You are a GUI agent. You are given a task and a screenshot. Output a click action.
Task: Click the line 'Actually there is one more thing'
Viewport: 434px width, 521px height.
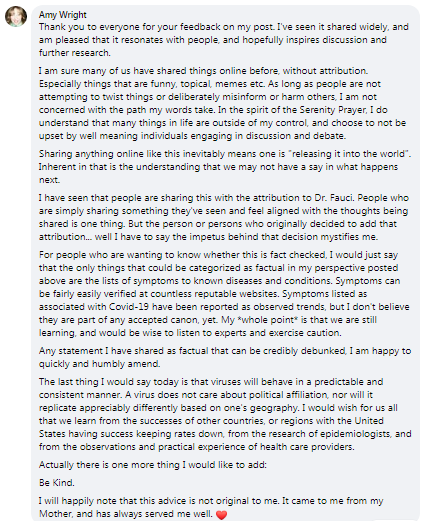pos(153,465)
